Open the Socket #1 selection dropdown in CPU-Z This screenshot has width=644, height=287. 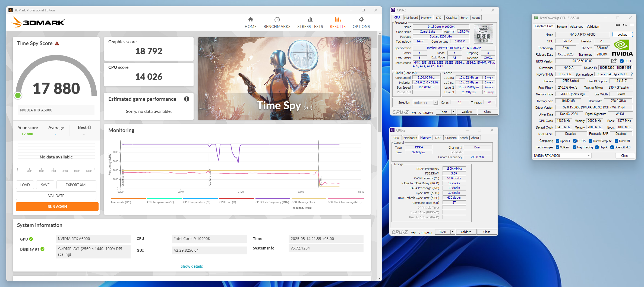point(425,102)
